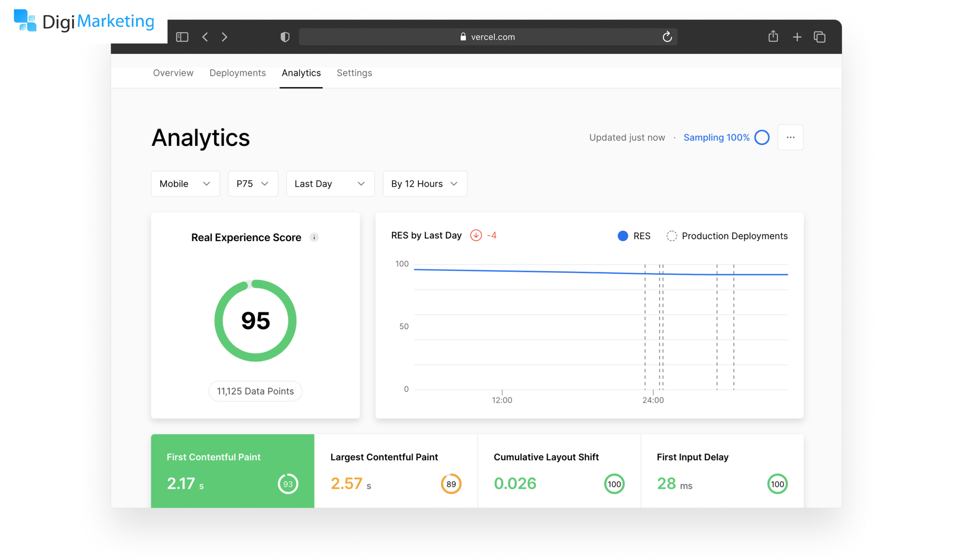This screenshot has width=953, height=560.
Task: Open the P75 percentile dropdown
Action: (253, 184)
